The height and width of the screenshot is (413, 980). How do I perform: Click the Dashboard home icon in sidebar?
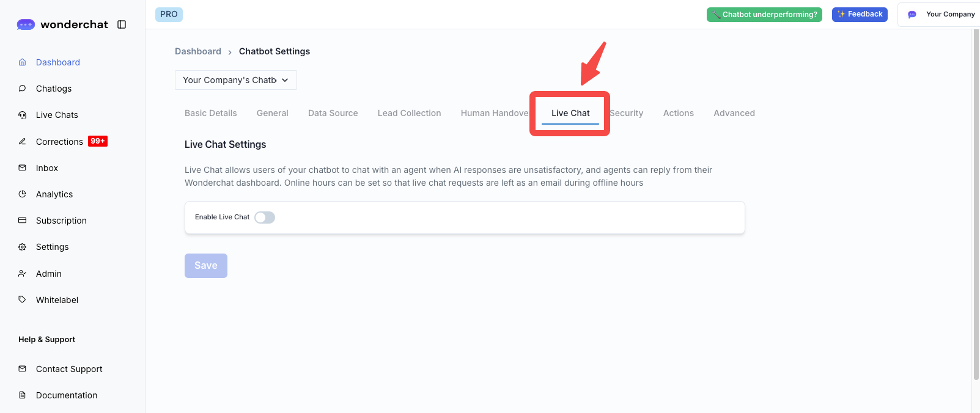coord(23,62)
